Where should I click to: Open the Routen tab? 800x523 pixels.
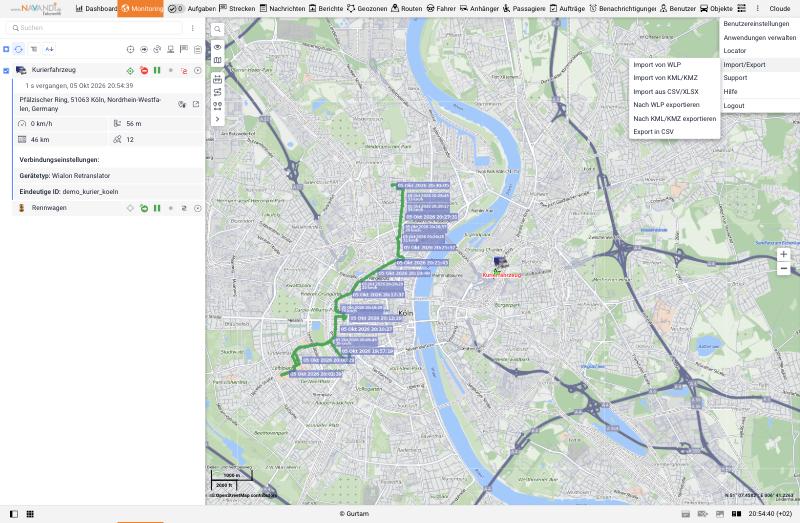[407, 9]
